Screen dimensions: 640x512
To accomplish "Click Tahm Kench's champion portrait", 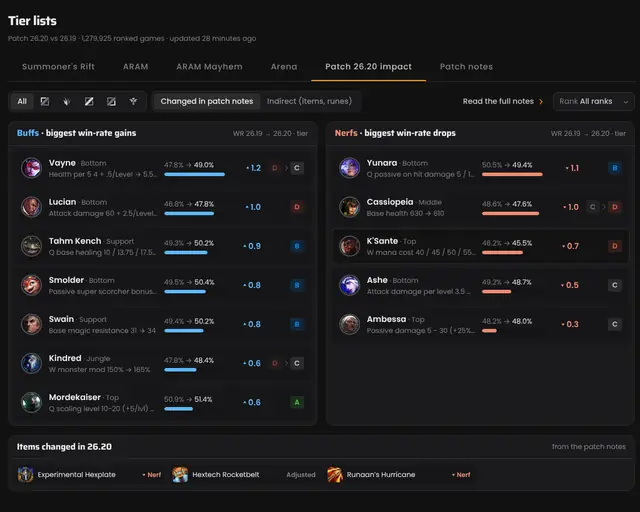I will [31, 246].
